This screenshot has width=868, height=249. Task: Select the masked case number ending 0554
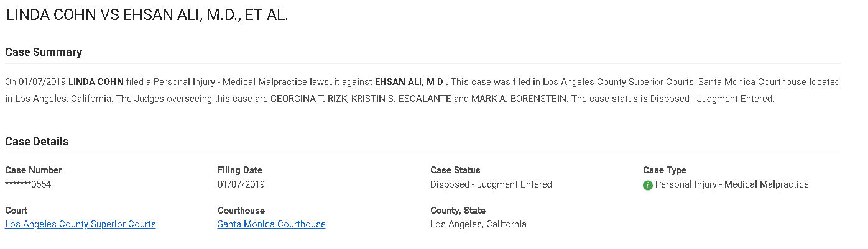[28, 184]
